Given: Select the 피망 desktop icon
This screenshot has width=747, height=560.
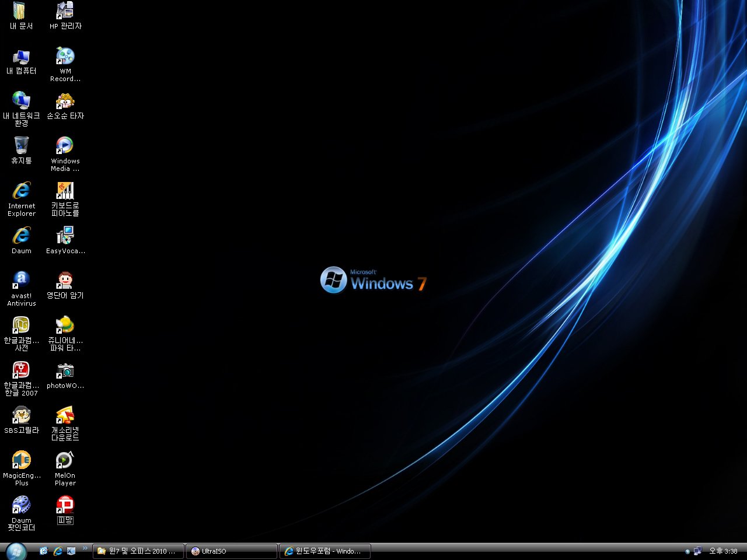Looking at the screenshot, I should pyautogui.click(x=65, y=510).
